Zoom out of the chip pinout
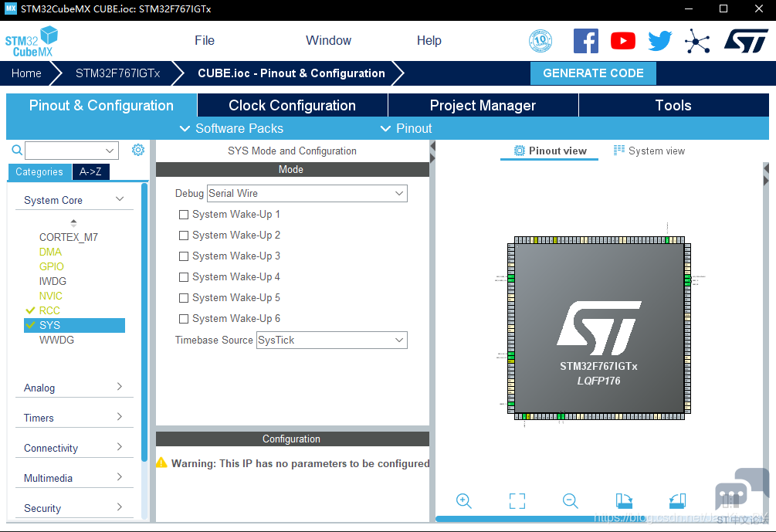Image resolution: width=776 pixels, height=532 pixels. pos(570,501)
